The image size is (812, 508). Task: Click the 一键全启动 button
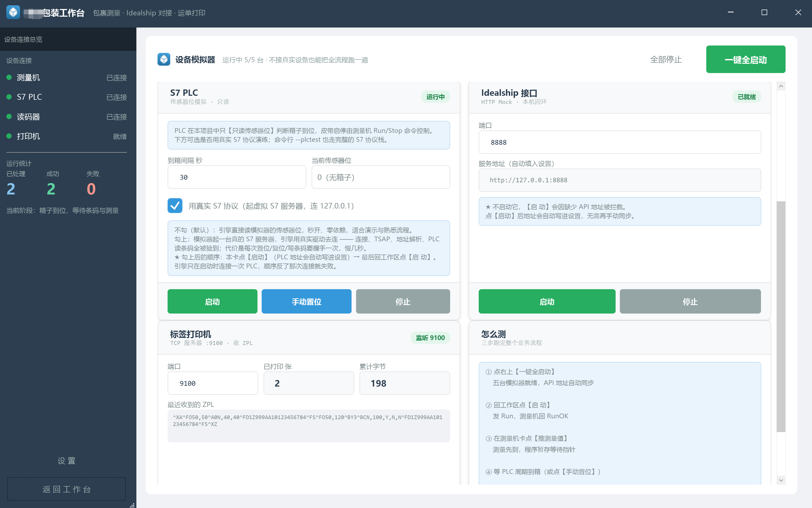pos(746,60)
